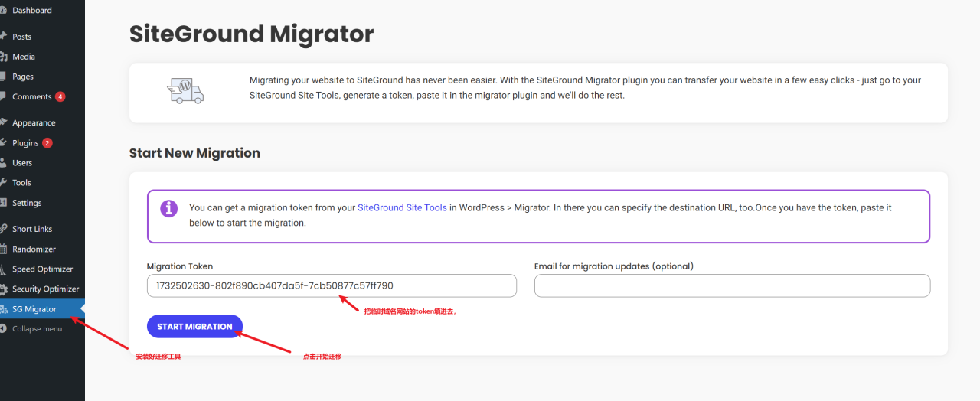The height and width of the screenshot is (401, 980).
Task: Click into the Migration Token field
Action: point(332,286)
